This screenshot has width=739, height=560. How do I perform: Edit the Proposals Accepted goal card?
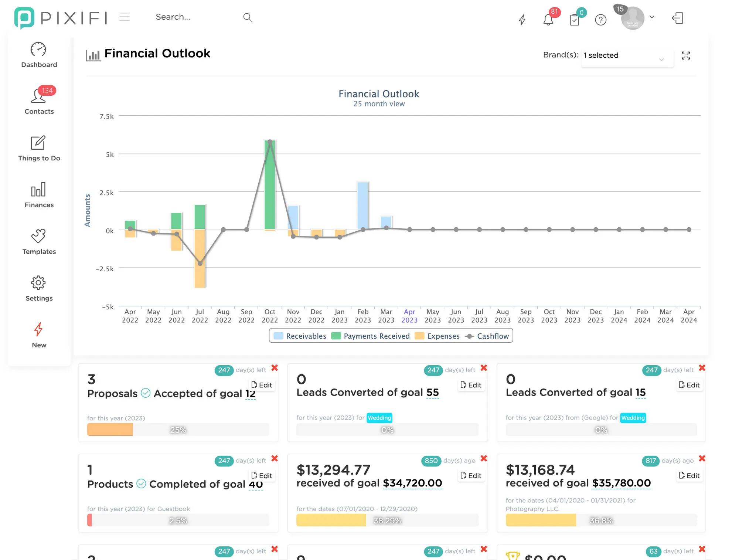tap(262, 385)
